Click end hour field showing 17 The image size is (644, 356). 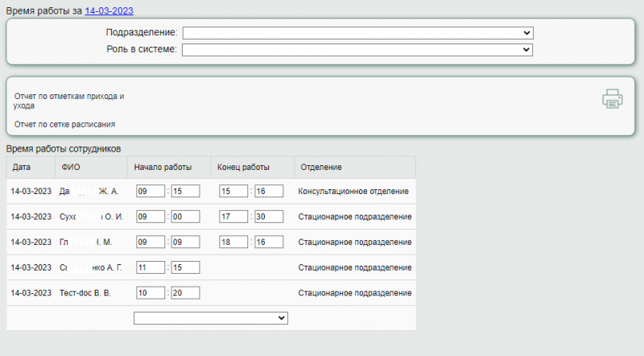[x=233, y=217]
